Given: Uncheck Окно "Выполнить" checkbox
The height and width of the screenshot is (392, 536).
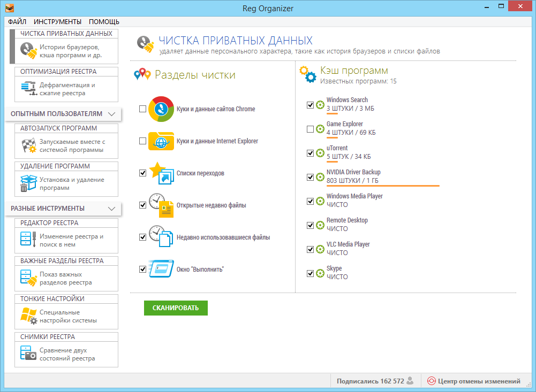Looking at the screenshot, I should click(x=143, y=270).
